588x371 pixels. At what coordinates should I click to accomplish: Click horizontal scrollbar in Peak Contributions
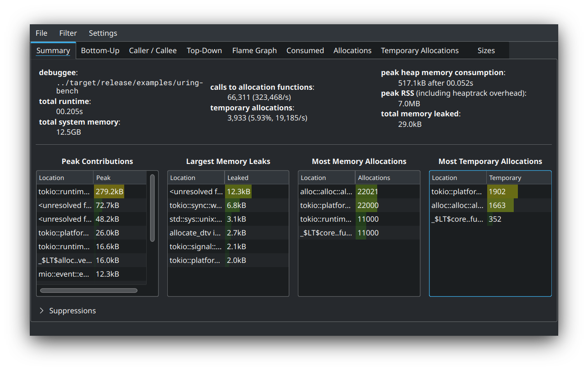tap(88, 290)
